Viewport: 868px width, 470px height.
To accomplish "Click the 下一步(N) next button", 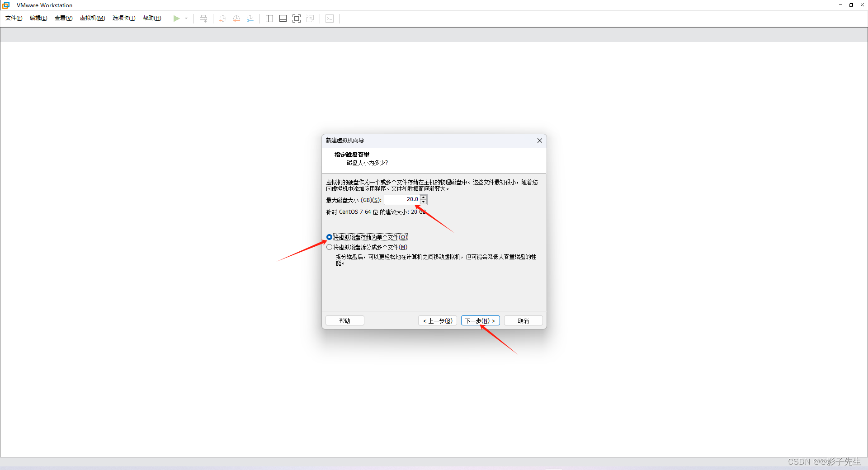I will point(480,321).
